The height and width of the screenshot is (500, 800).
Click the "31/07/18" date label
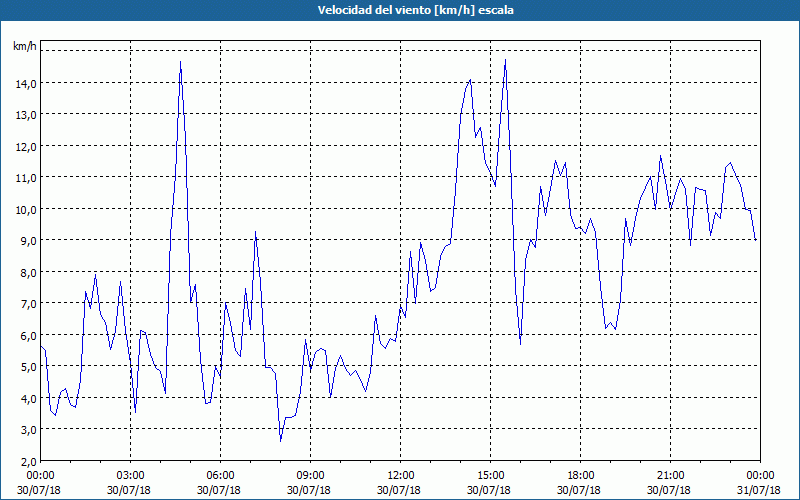(759, 490)
